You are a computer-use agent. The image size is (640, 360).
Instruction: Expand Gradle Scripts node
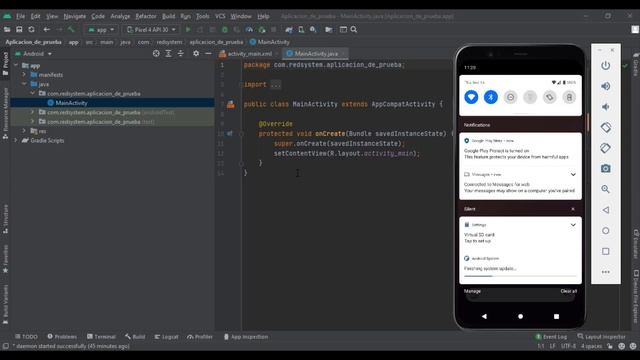(16, 140)
